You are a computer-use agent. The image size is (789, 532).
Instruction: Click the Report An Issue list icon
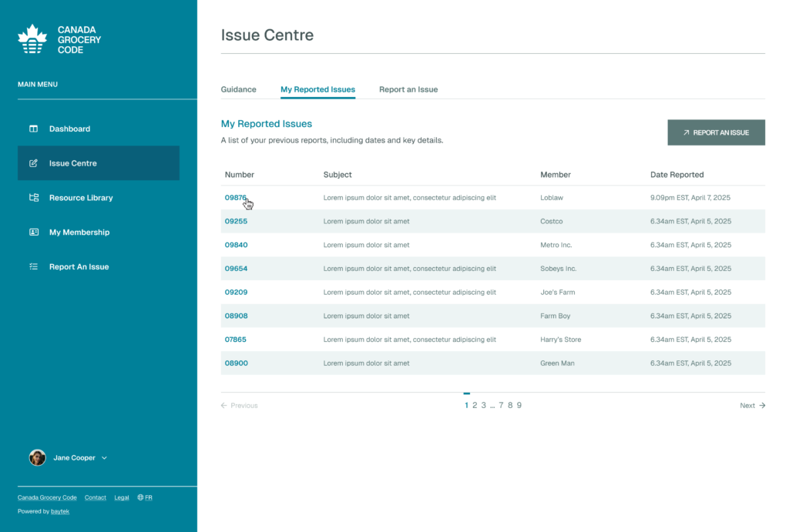pyautogui.click(x=34, y=267)
